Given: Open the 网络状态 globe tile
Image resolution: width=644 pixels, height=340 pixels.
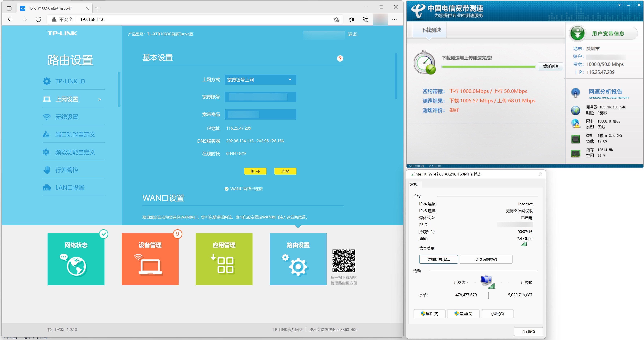Looking at the screenshot, I should [76, 259].
